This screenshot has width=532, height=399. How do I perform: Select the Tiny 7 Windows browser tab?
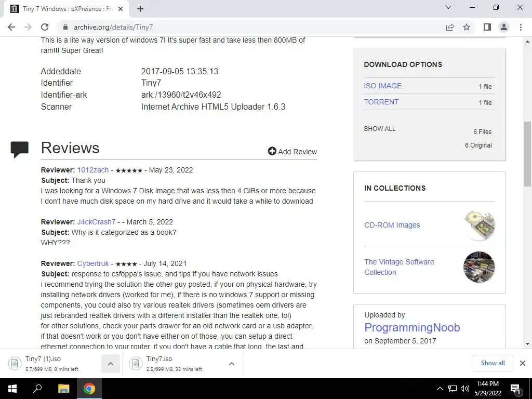coord(66,9)
